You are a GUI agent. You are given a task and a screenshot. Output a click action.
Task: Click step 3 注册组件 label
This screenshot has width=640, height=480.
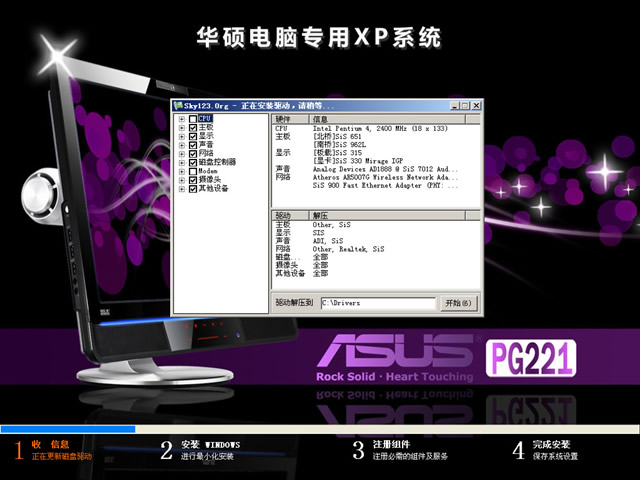(x=391, y=444)
